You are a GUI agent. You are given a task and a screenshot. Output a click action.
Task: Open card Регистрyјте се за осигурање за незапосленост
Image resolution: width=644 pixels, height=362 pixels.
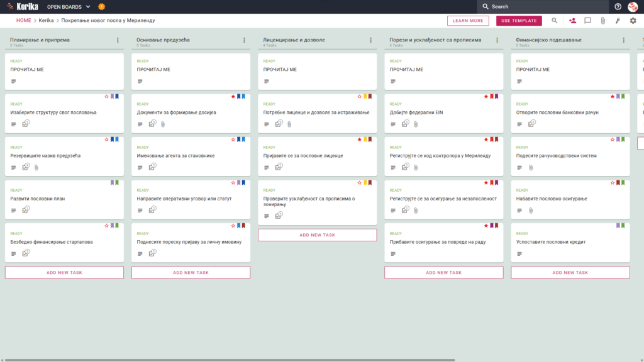(443, 199)
